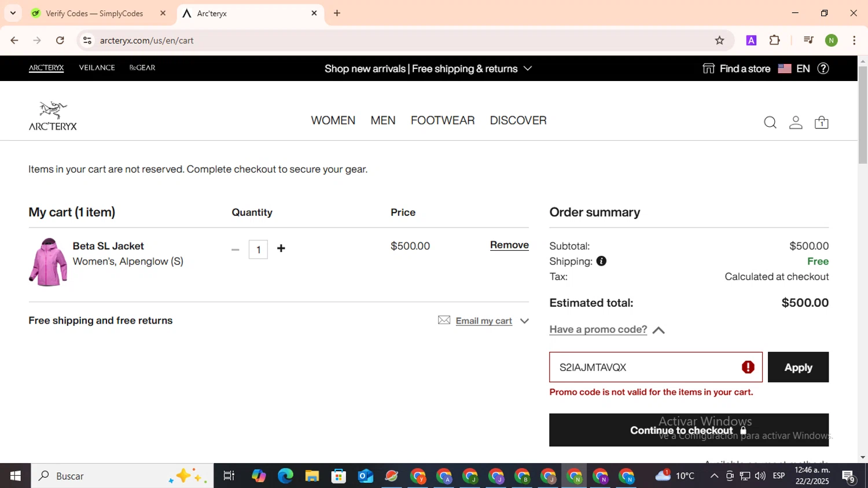Close the Verify Codes SimplyCodes tab

(163, 13)
